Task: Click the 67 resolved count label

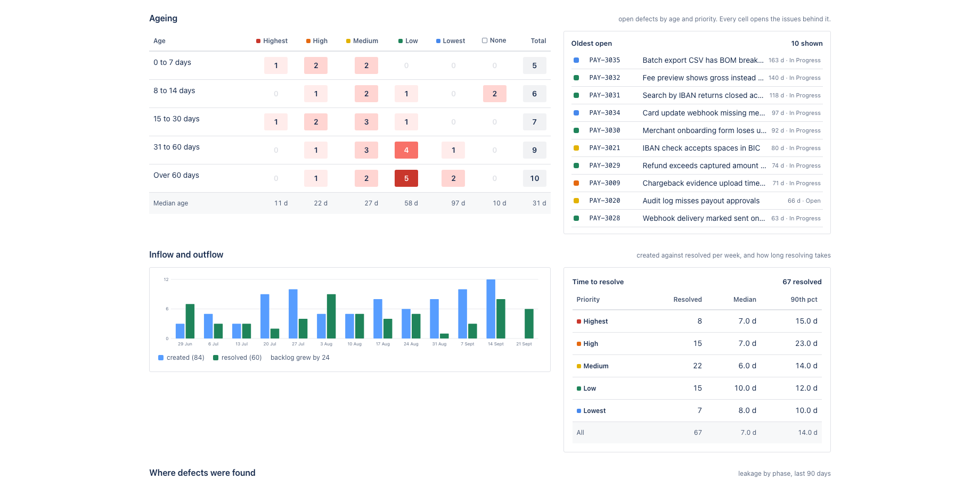Action: (802, 282)
